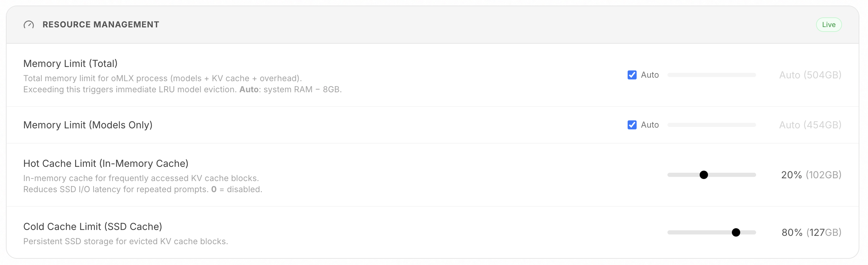Click the greyed-out Memory Limit (Total) slider track
The height and width of the screenshot is (265, 868).
pyautogui.click(x=711, y=75)
